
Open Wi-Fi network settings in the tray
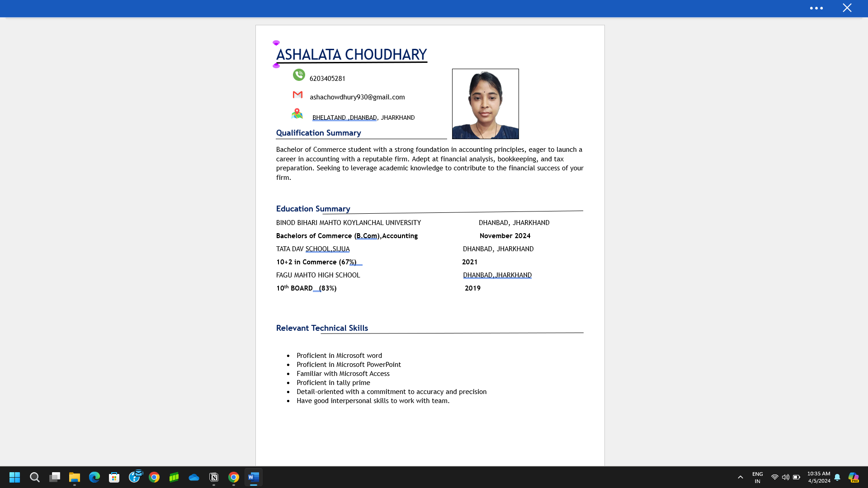point(774,477)
